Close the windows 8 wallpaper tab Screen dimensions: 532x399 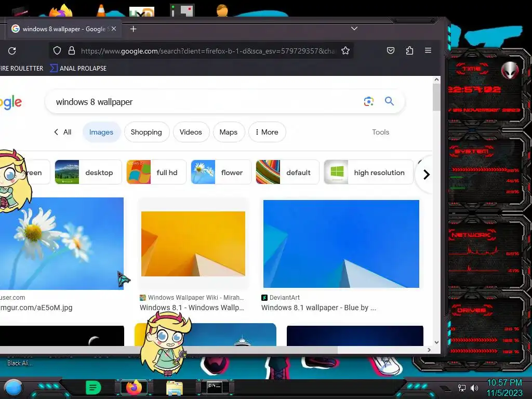[114, 29]
